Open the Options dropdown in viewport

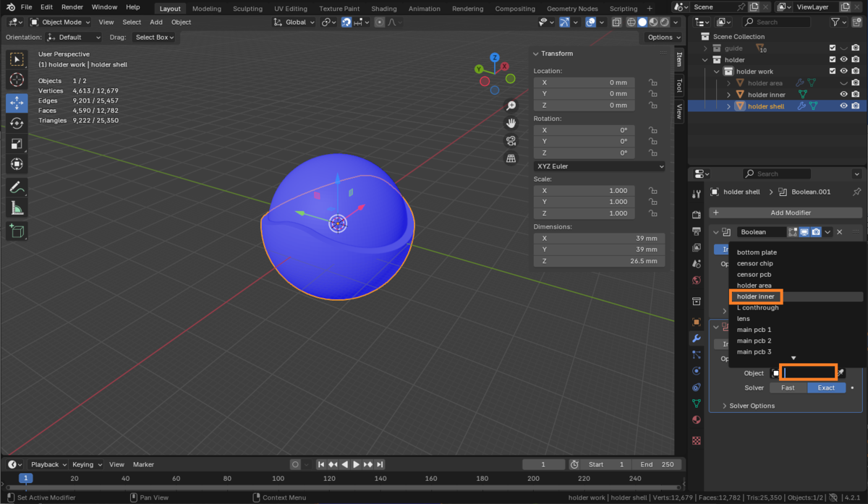pos(663,37)
